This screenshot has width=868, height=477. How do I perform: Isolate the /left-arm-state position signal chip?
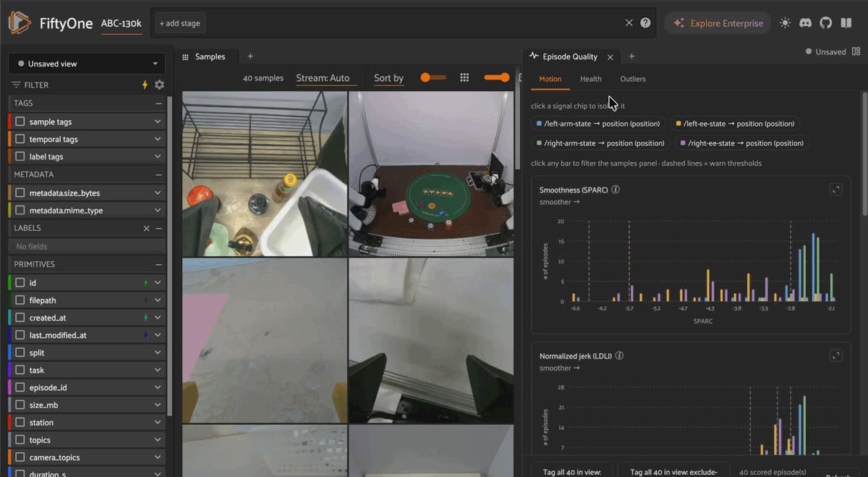597,124
